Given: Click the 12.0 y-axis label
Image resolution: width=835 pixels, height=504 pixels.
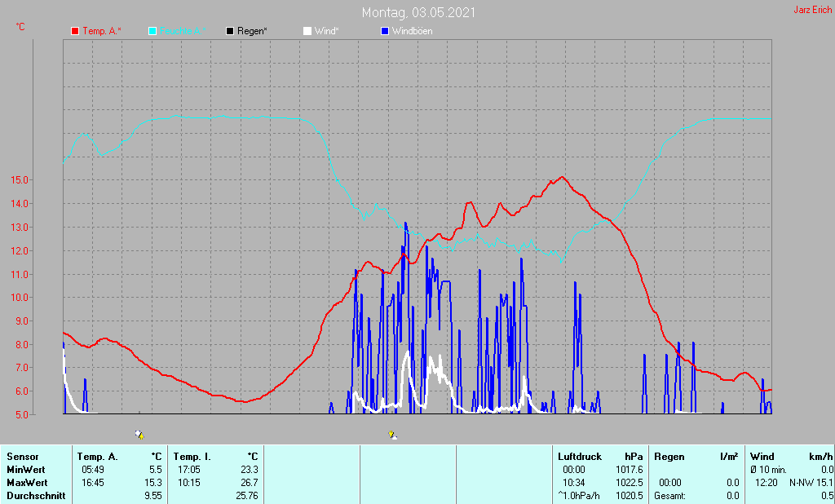Looking at the screenshot, I should coord(20,251).
